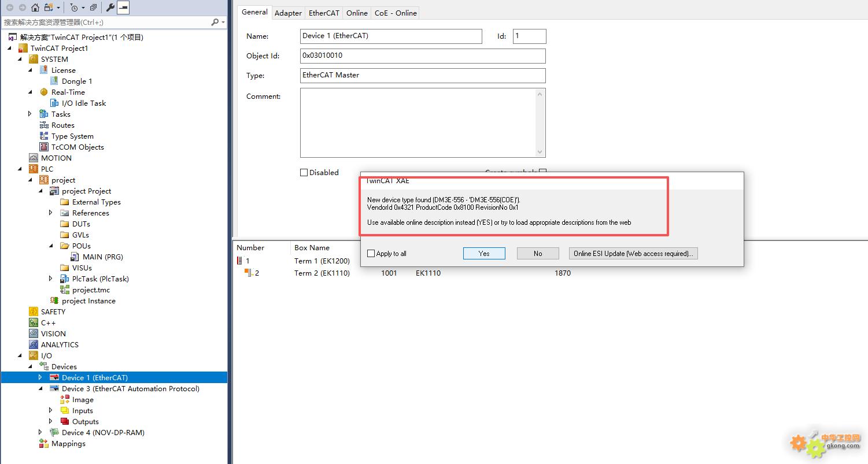The height and width of the screenshot is (464, 868).
Task: Select the SAFETY node icon
Action: pos(34,311)
